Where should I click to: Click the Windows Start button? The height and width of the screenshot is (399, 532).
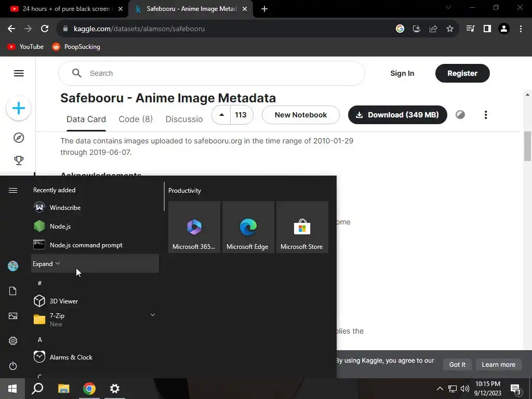pos(12,389)
